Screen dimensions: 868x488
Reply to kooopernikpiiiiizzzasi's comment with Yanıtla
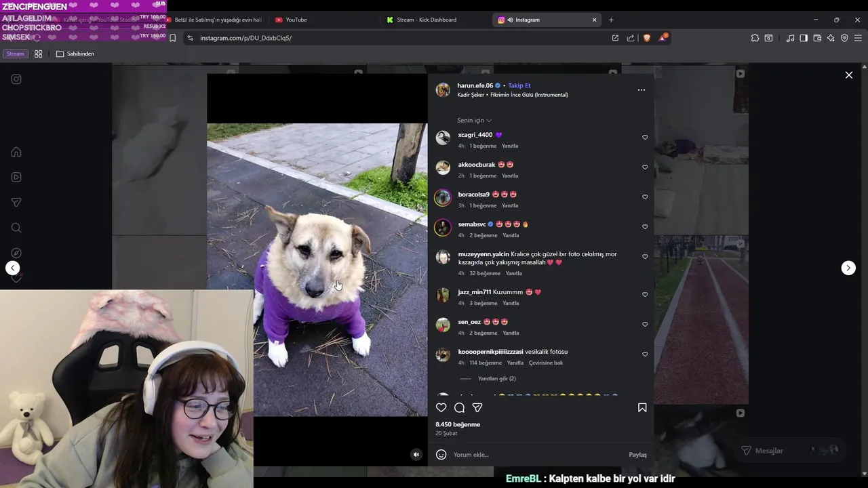tap(515, 363)
